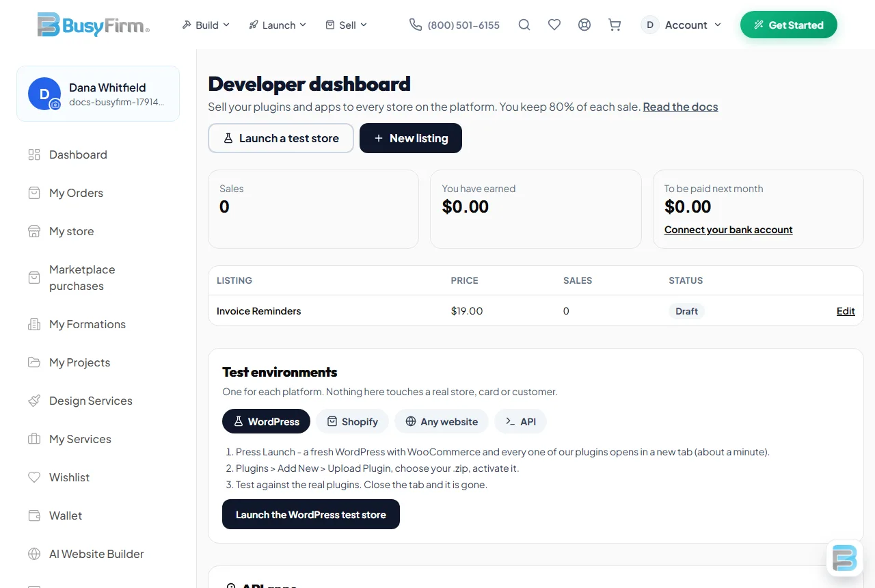Click the BusyFirm logo in header
Viewport: 875px width, 588px height.
coord(94,25)
